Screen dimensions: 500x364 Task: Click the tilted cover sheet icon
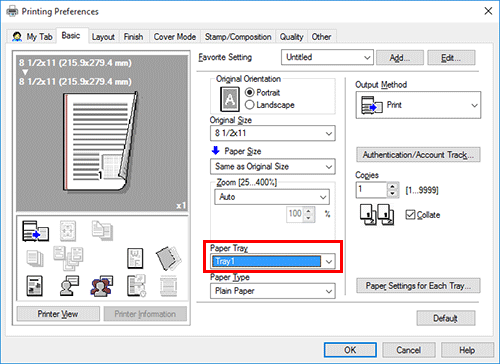click(169, 258)
